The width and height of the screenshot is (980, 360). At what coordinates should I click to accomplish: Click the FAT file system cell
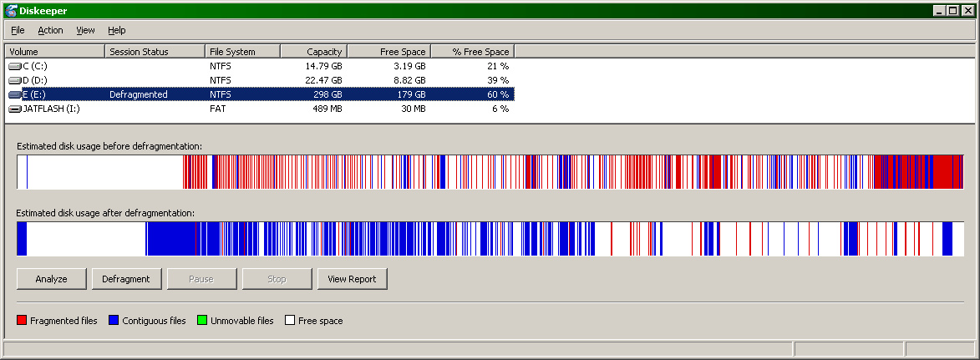[217, 109]
